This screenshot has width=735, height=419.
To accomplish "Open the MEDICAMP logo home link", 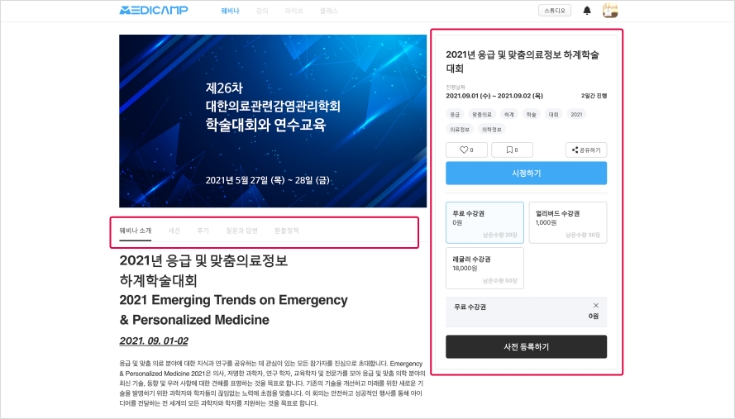I will pyautogui.click(x=154, y=10).
